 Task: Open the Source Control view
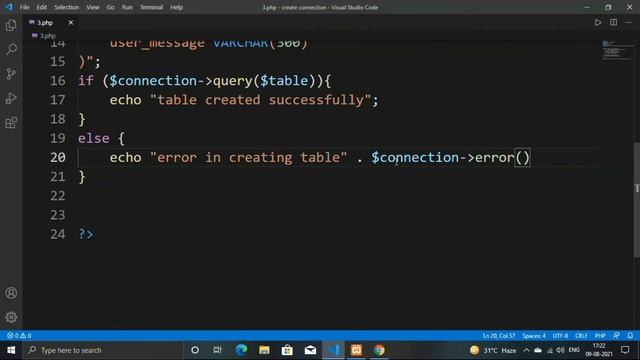pos(11,74)
